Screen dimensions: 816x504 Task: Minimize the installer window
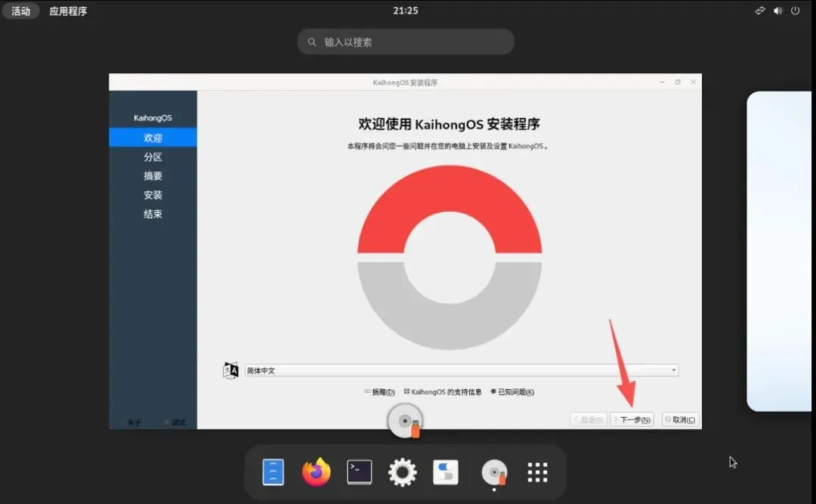click(x=662, y=82)
